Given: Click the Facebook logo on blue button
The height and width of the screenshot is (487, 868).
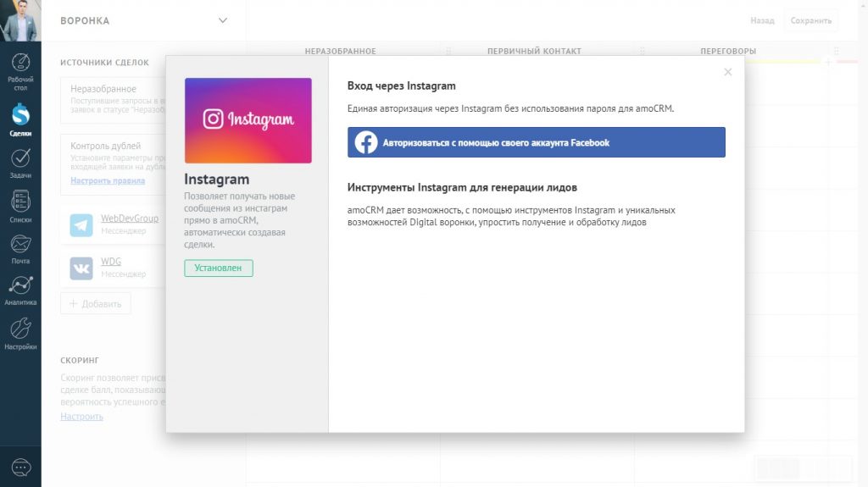Looking at the screenshot, I should tap(366, 142).
